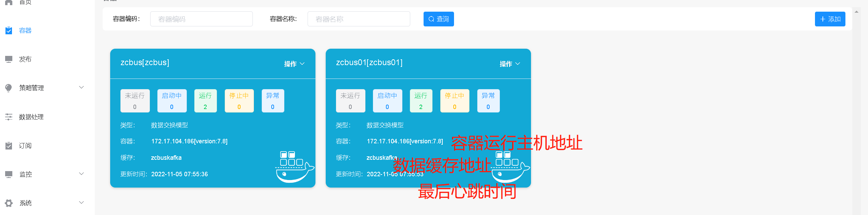Expand the 系统 submenu chevron
868x215 pixels.
click(x=81, y=203)
